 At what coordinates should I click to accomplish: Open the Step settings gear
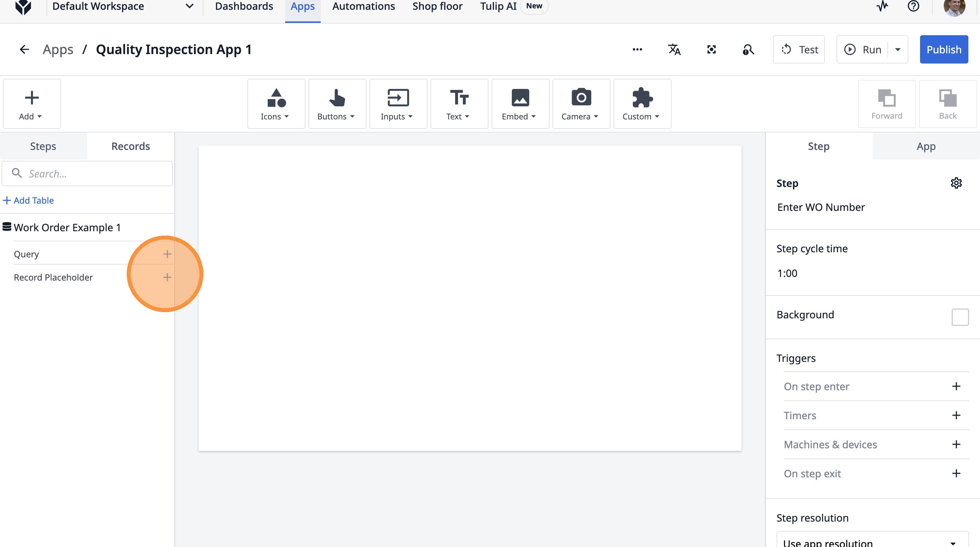(956, 183)
